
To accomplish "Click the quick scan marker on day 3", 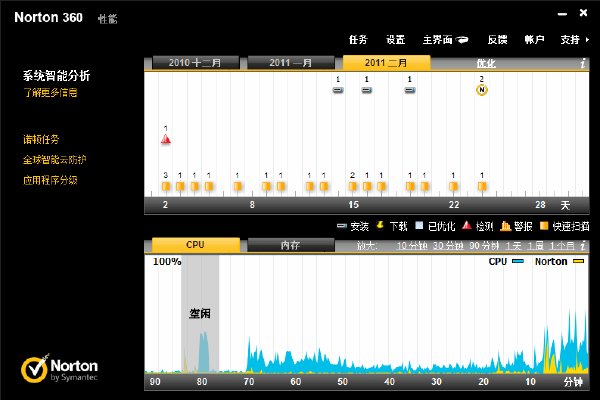I will [180, 186].
